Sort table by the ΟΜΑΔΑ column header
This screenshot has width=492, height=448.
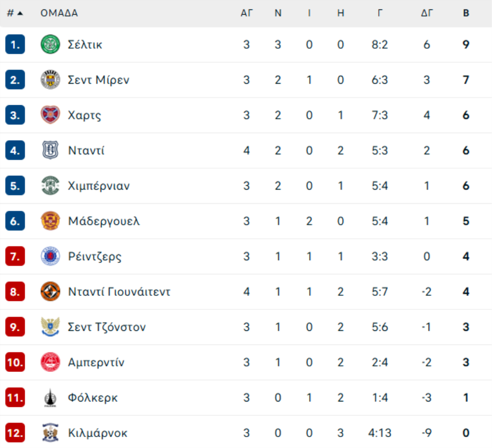tap(59, 13)
